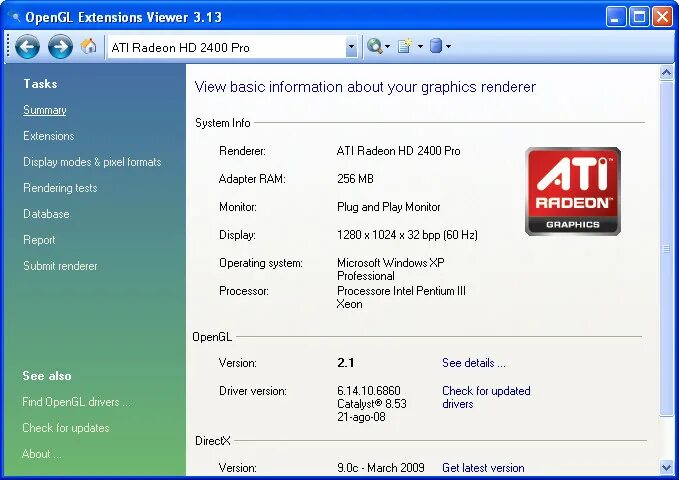
Task: Open the Summary task
Action: 45,110
